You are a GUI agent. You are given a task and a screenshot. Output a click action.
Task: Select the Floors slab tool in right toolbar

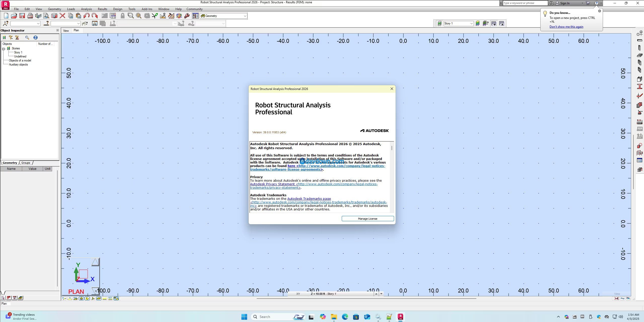tap(639, 55)
